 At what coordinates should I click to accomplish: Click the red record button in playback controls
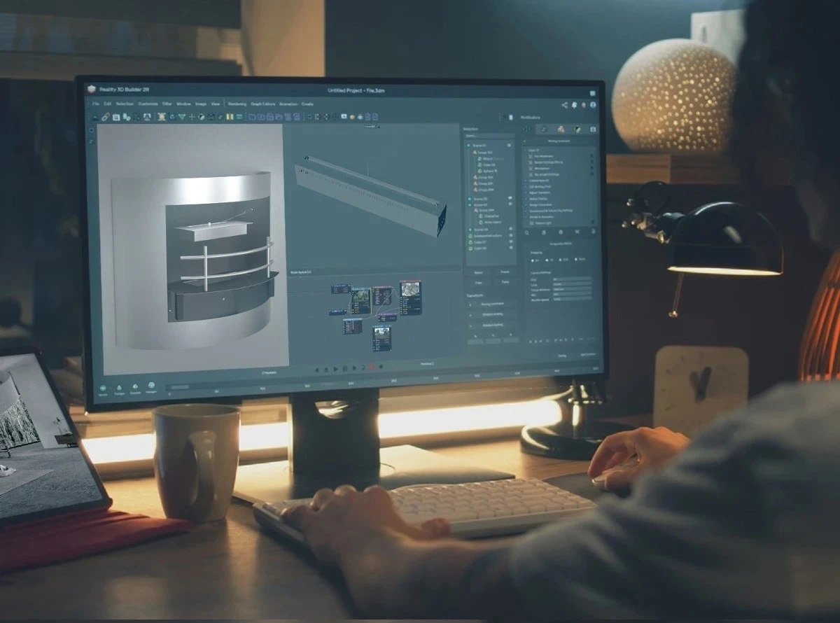(x=372, y=367)
